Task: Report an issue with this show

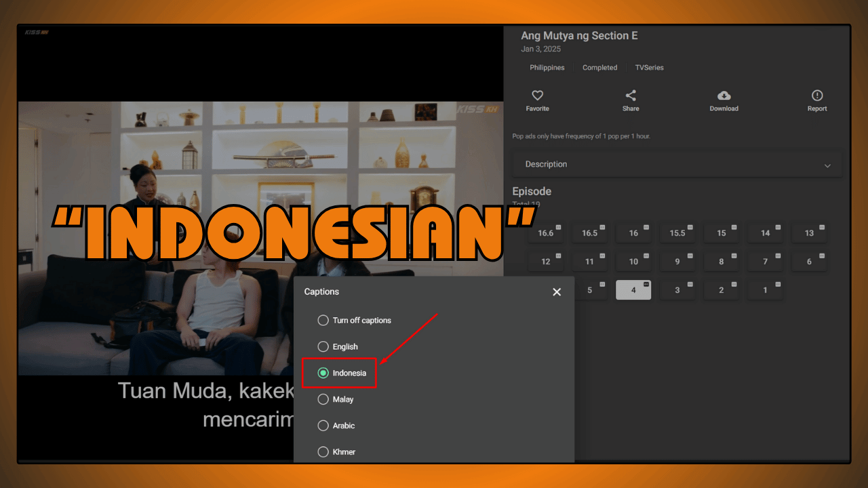Action: (816, 96)
